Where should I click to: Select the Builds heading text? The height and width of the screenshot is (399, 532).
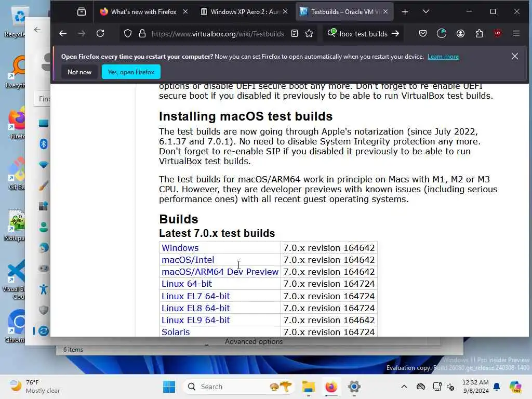pos(179,219)
